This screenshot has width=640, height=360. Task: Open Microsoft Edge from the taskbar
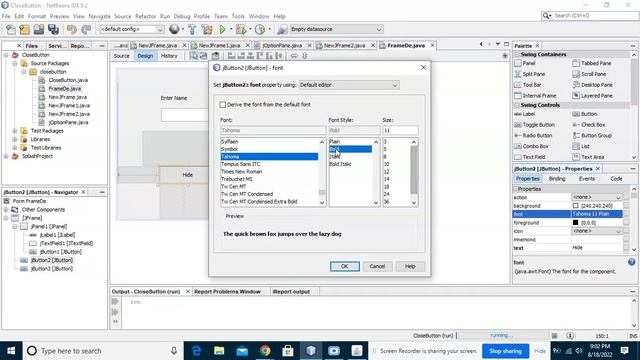[196, 351]
